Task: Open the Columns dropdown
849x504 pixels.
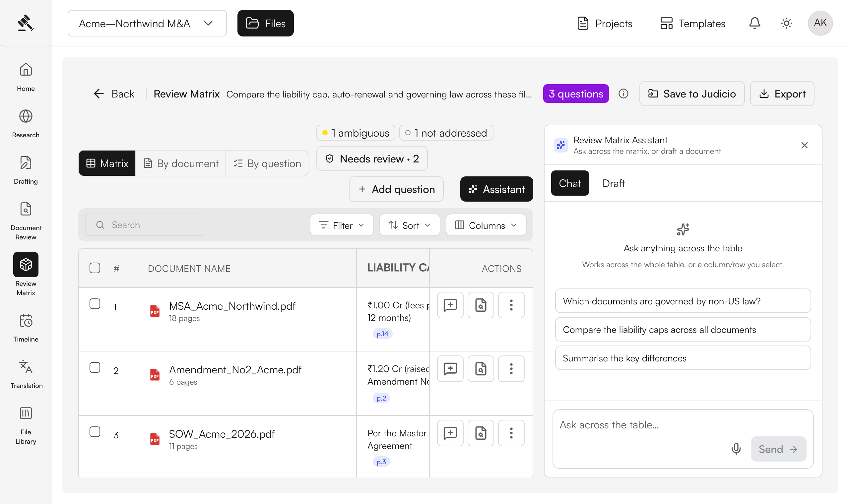Action: click(x=486, y=225)
